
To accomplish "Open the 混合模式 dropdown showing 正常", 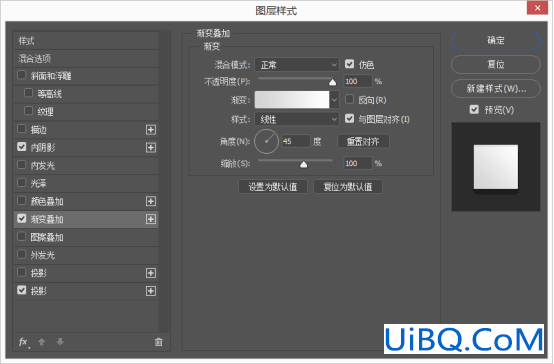I will [x=297, y=65].
